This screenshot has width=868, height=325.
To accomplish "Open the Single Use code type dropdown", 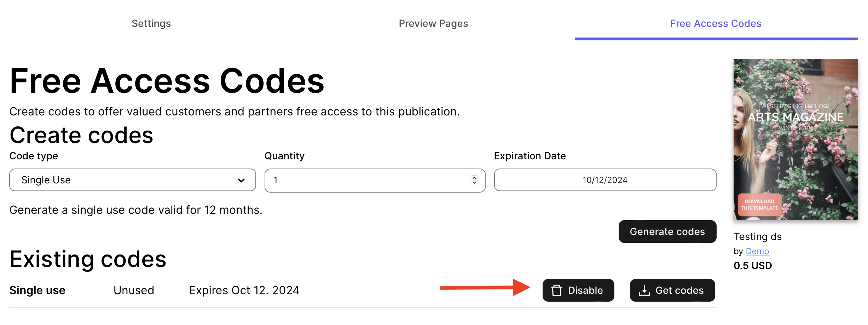I will 132,180.
